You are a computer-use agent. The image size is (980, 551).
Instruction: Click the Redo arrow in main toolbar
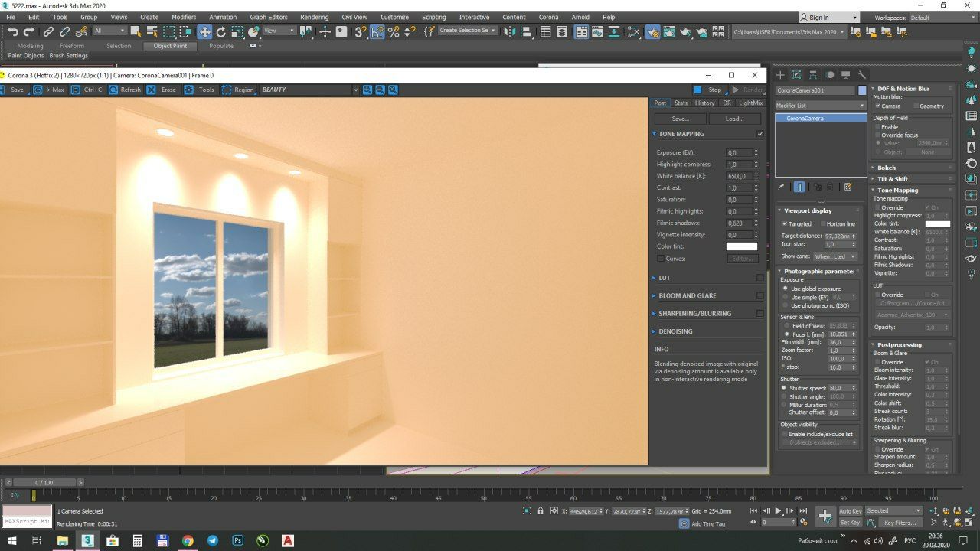click(x=28, y=31)
